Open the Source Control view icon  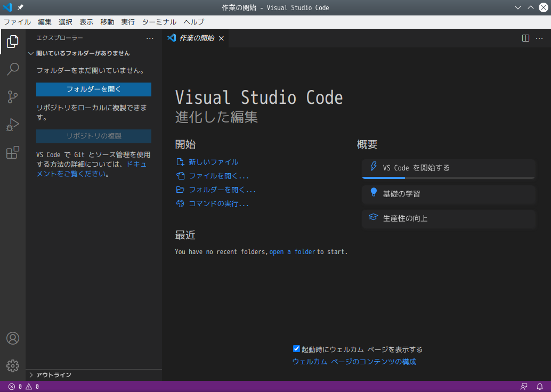13,97
